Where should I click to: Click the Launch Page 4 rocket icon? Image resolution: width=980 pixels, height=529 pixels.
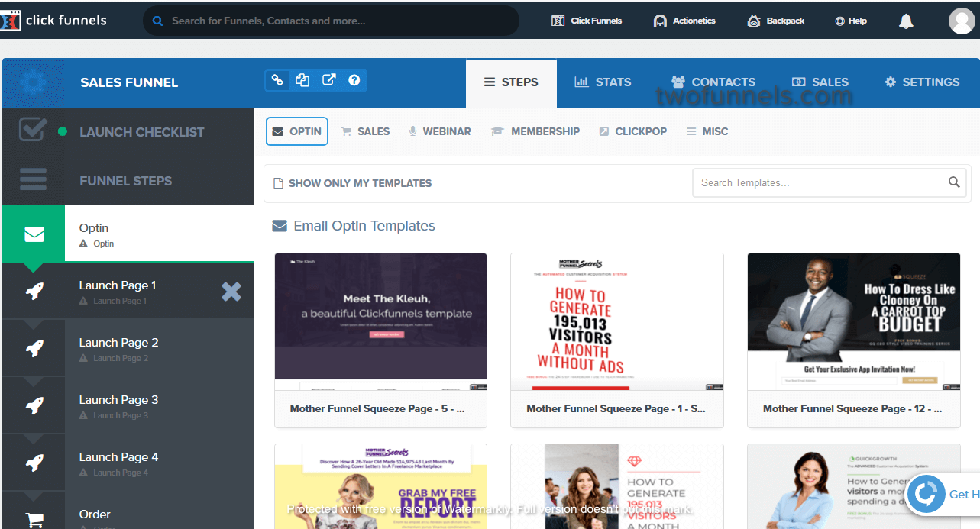pyautogui.click(x=34, y=463)
